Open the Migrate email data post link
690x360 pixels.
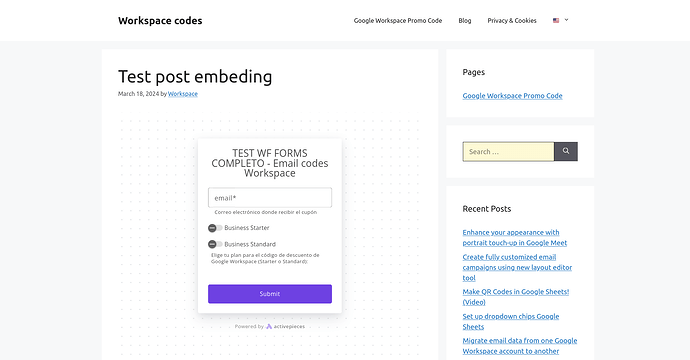(x=520, y=346)
